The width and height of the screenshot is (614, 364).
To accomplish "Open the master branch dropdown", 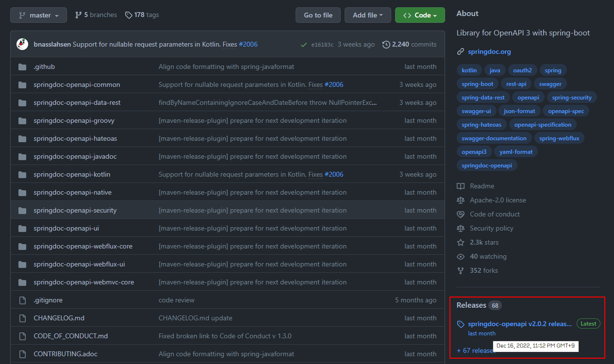I will coord(38,15).
